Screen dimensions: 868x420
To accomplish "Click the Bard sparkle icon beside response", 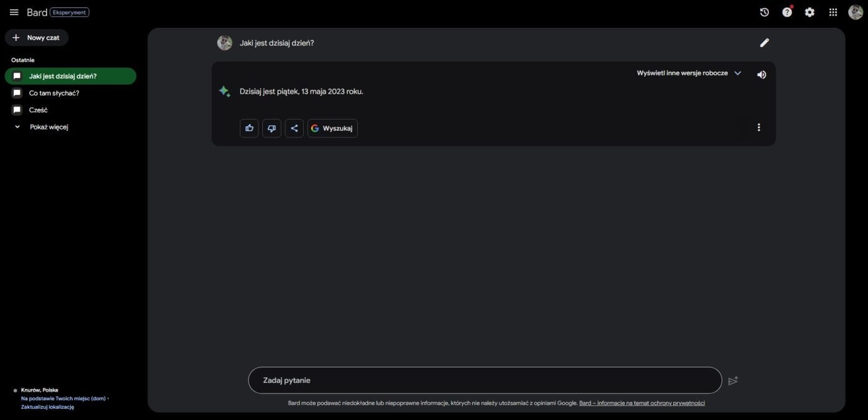I will click(224, 92).
